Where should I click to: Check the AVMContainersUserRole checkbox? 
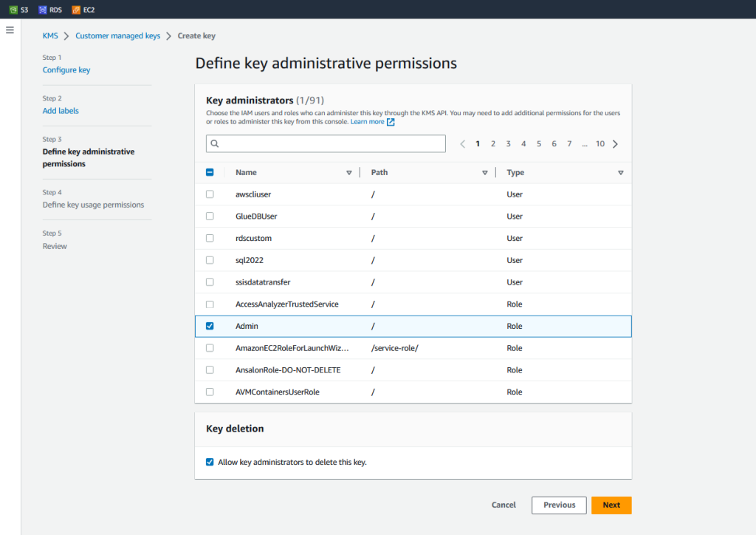pyautogui.click(x=210, y=392)
